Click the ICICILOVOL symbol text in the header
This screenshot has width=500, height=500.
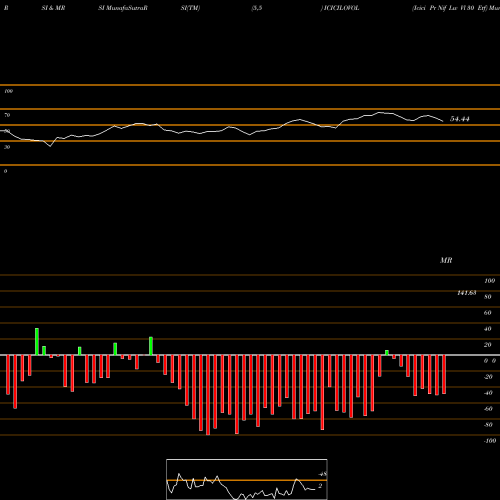(x=341, y=8)
